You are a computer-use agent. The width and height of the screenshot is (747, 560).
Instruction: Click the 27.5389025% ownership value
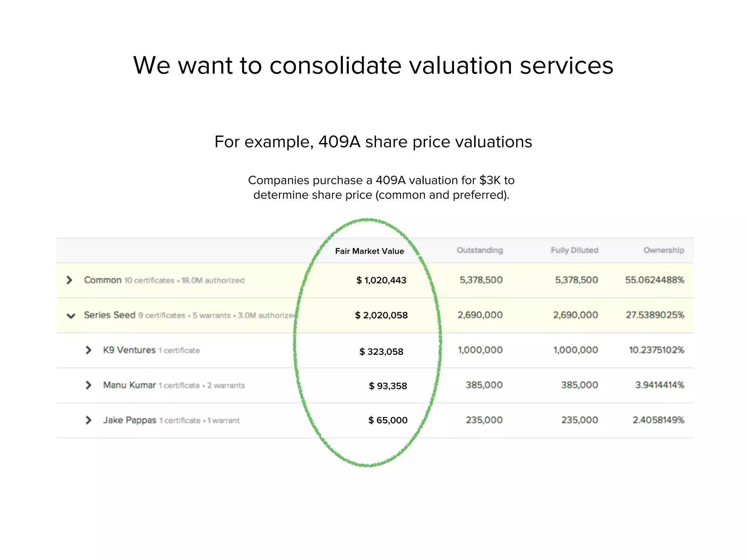[655, 315]
